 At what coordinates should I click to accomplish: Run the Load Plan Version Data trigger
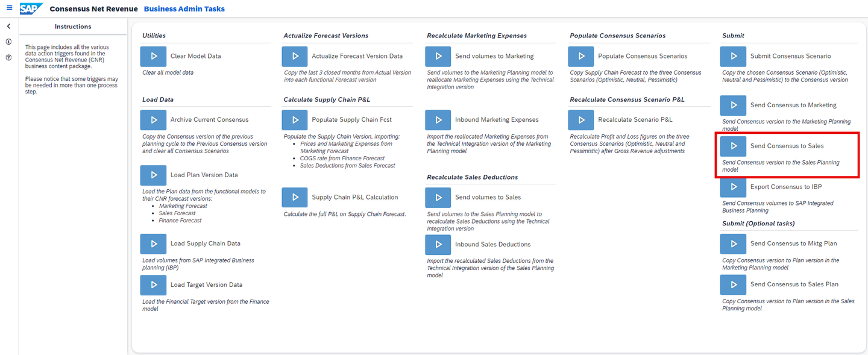pos(153,175)
